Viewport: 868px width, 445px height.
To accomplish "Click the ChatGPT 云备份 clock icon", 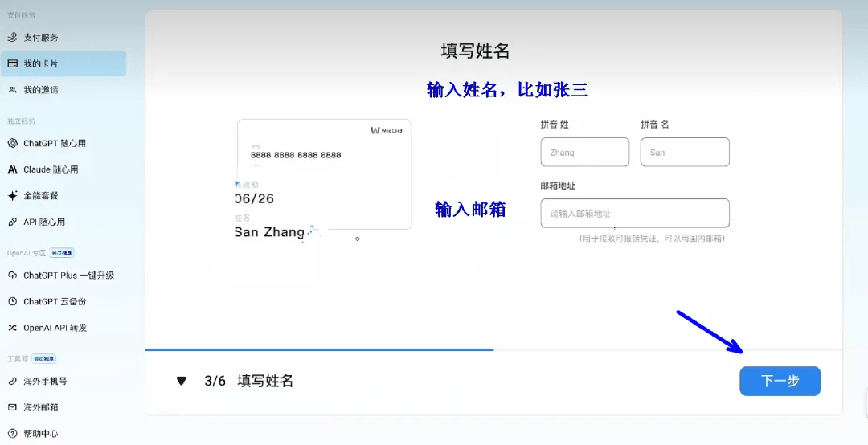I will pyautogui.click(x=13, y=302).
